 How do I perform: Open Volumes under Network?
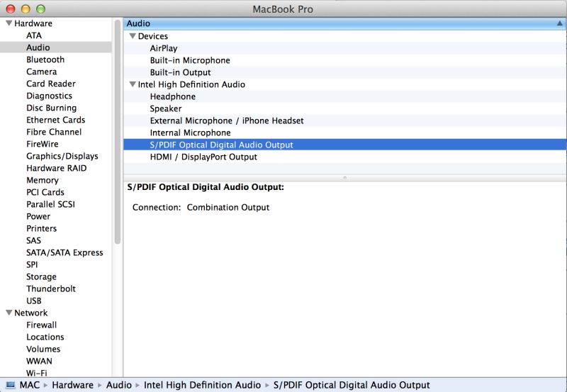[x=43, y=349]
